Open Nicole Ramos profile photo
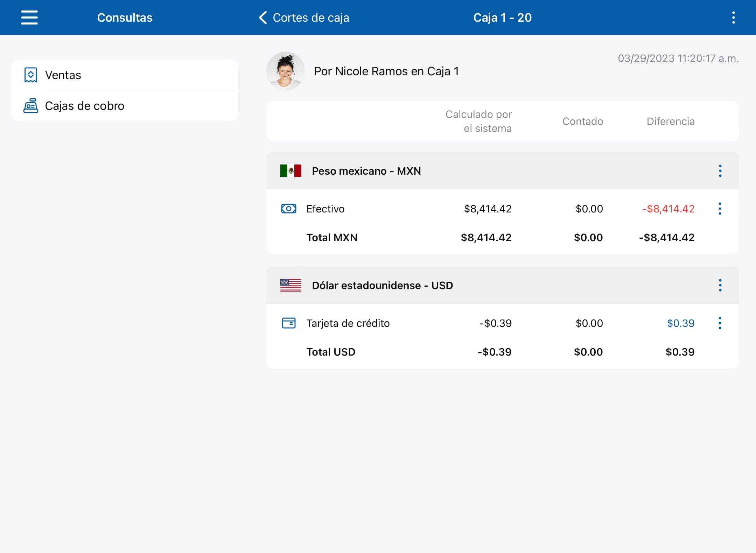 coord(286,71)
